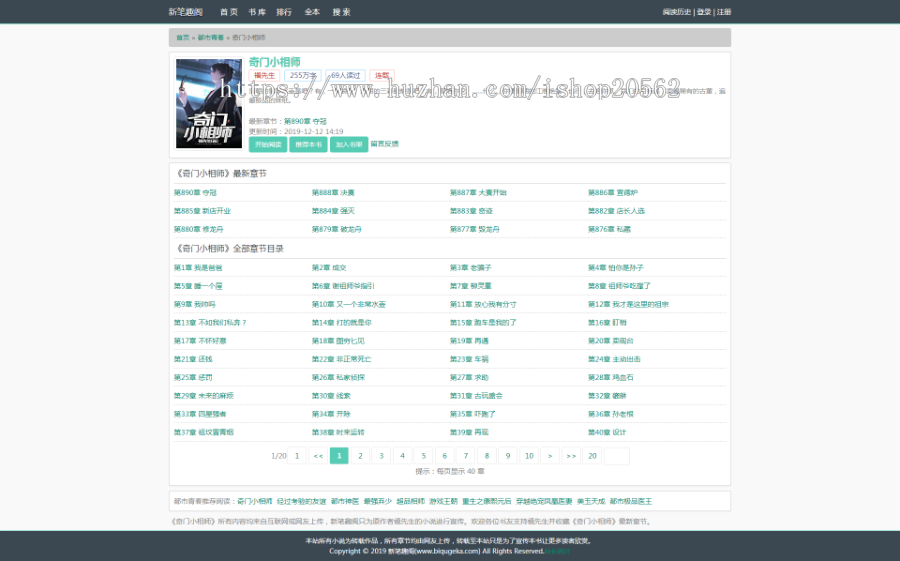Image resolution: width=900 pixels, height=561 pixels.
Task: Open chapter 第29章 未来的麻烦
Action: click(x=204, y=396)
